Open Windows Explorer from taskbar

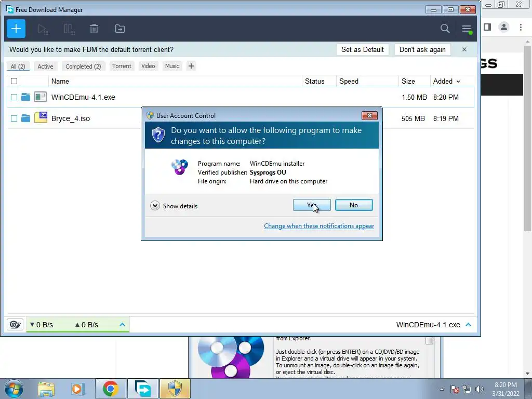46,389
